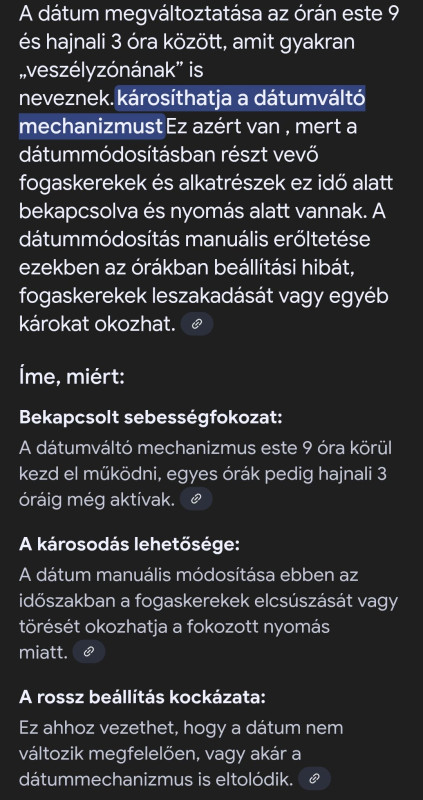Tap the line "A dátum manuális módosítása ebben az"

pos(189,574)
